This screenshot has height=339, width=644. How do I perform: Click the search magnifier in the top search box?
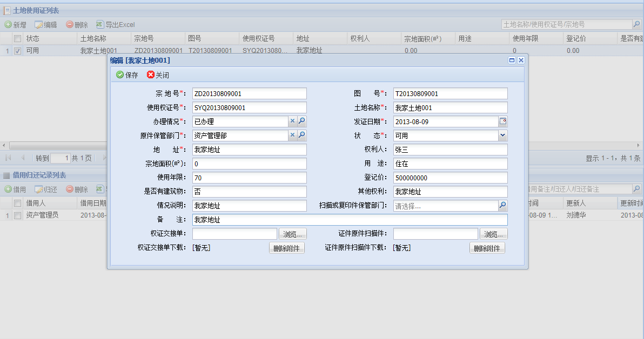click(x=636, y=24)
